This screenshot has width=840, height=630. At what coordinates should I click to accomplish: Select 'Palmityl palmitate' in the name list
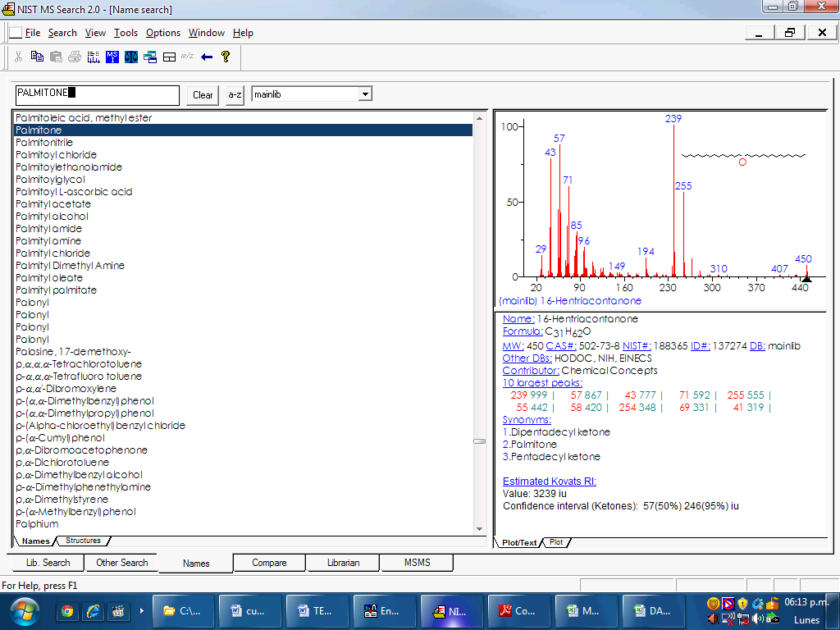(x=243, y=290)
